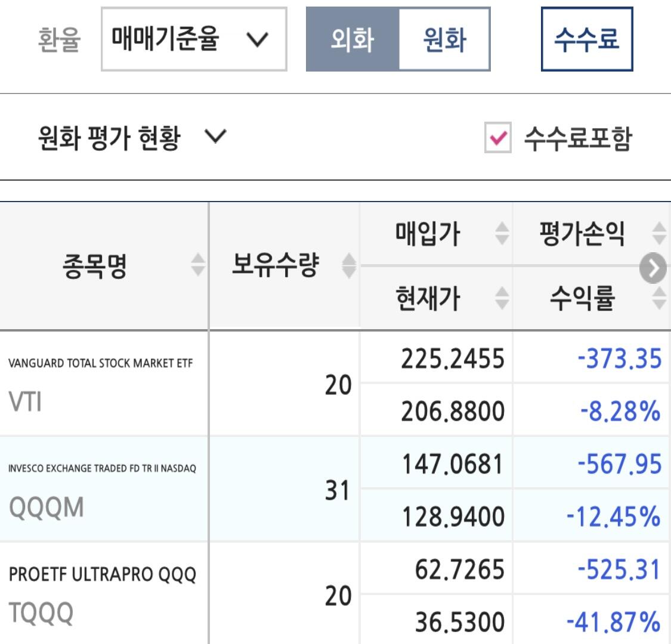Click QQQM current price 128.9400
671x644 pixels.
[x=453, y=517]
